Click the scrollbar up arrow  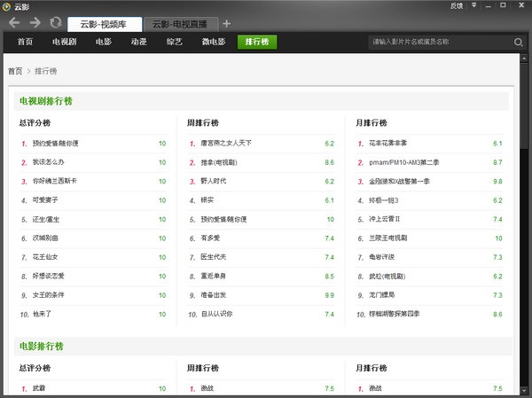coord(524,58)
